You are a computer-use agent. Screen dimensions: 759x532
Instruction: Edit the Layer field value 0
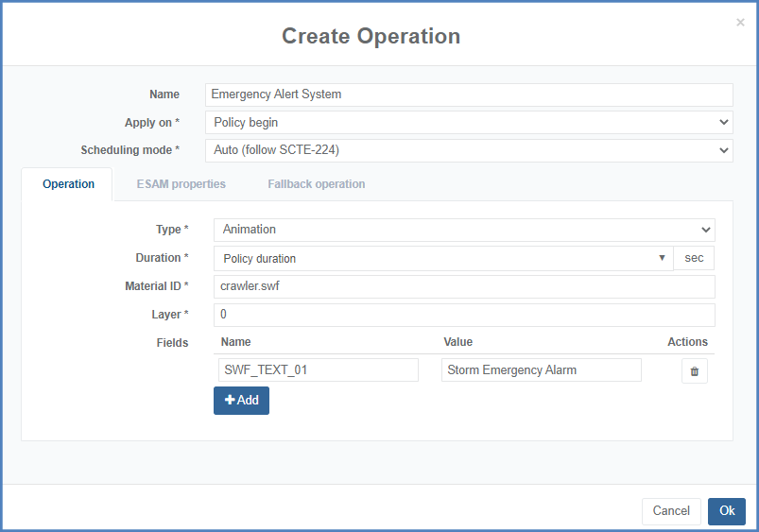tap(464, 315)
